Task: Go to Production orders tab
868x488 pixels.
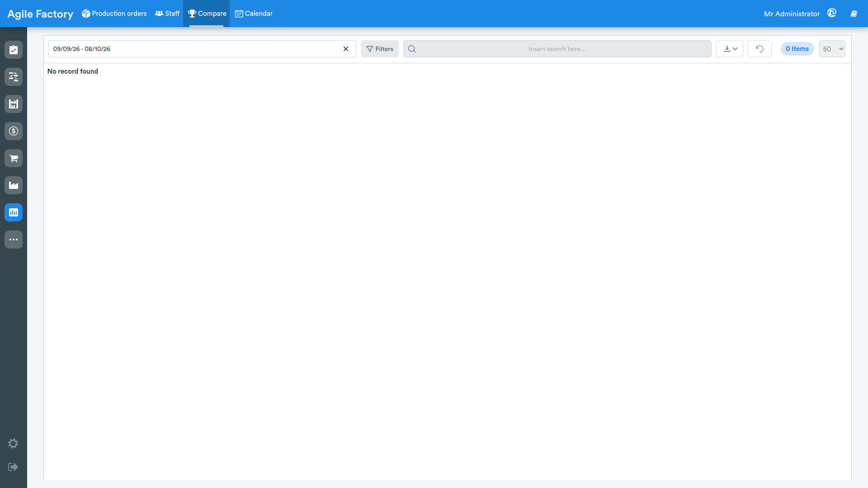Action: coord(114,14)
